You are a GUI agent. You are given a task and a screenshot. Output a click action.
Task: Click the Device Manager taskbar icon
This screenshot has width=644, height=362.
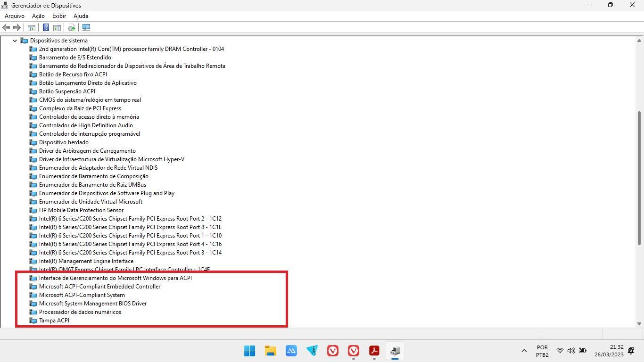point(395,351)
